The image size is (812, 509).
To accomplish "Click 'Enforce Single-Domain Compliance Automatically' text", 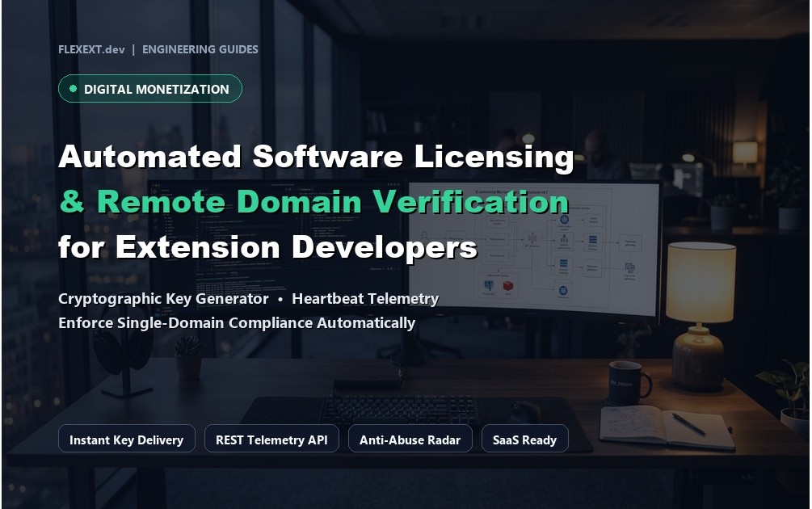I will 237,323.
